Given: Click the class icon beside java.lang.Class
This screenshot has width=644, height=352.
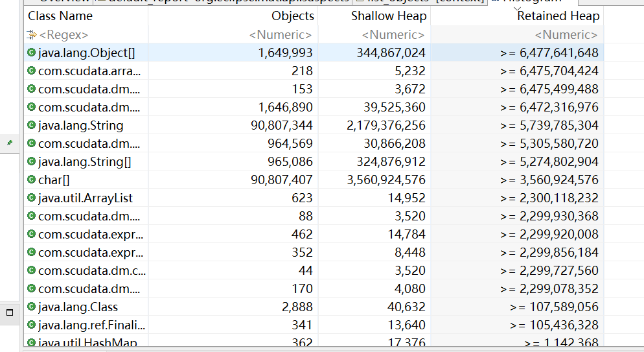Looking at the screenshot, I should tap(31, 307).
